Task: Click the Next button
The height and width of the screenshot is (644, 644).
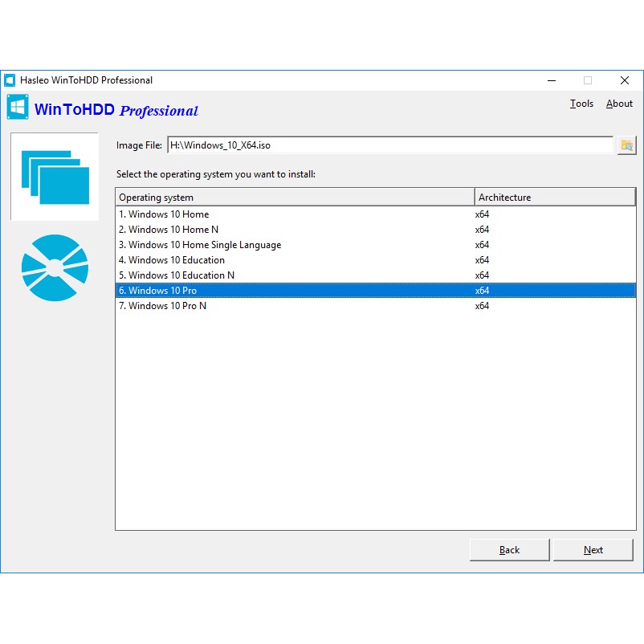Action: (x=593, y=549)
